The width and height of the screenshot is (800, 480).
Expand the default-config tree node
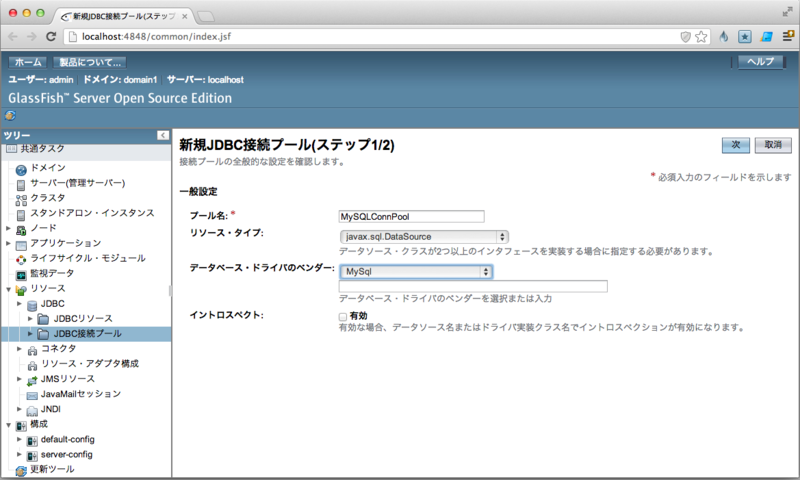pyautogui.click(x=19, y=439)
